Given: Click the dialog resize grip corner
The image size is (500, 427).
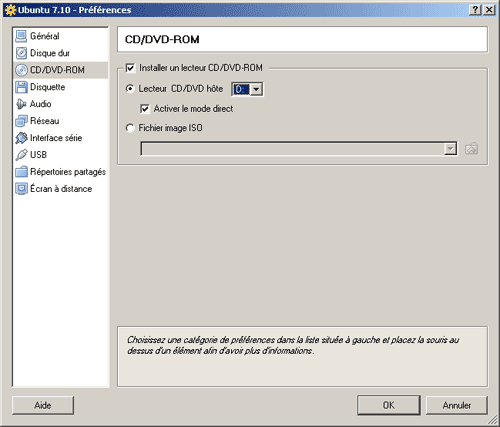Looking at the screenshot, I should 493,420.
